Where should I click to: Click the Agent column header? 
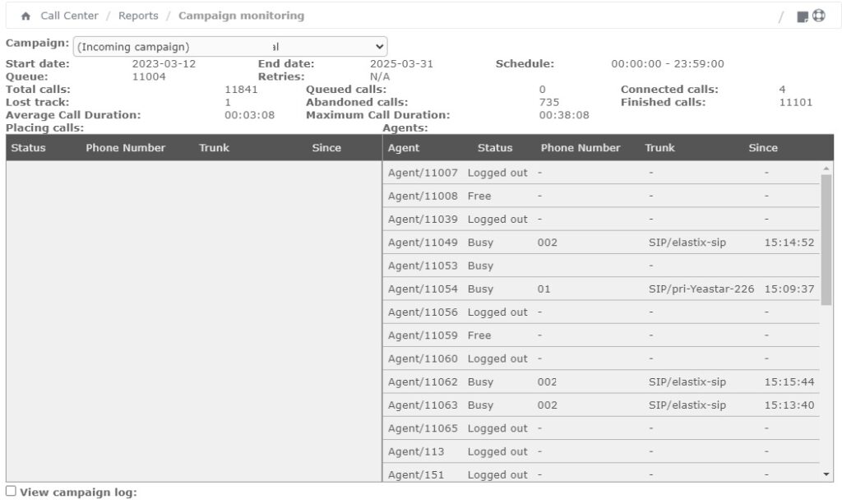[x=404, y=148]
